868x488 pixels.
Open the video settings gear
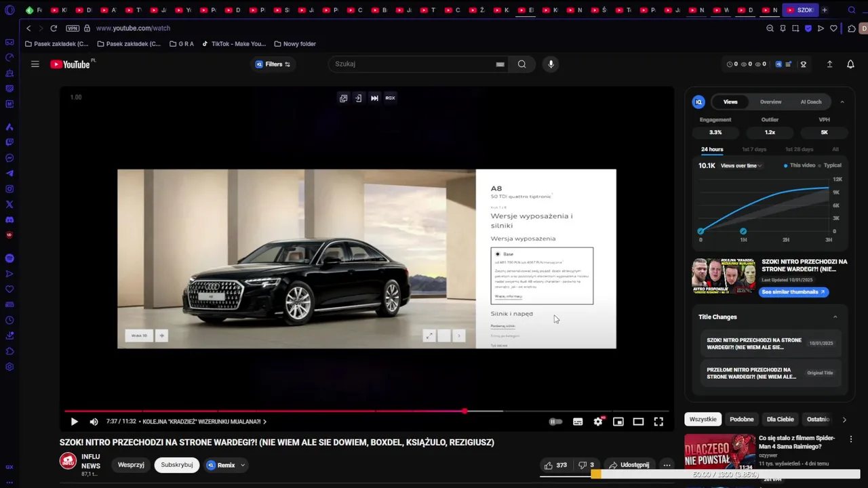point(598,422)
